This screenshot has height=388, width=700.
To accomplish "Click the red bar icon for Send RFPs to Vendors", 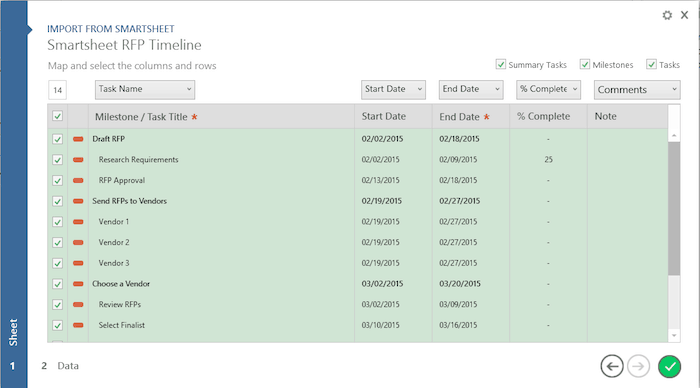I will 78,201.
